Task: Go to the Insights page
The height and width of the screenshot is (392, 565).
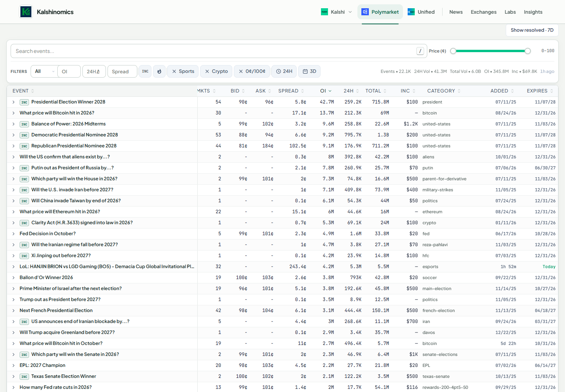Action: (x=533, y=12)
